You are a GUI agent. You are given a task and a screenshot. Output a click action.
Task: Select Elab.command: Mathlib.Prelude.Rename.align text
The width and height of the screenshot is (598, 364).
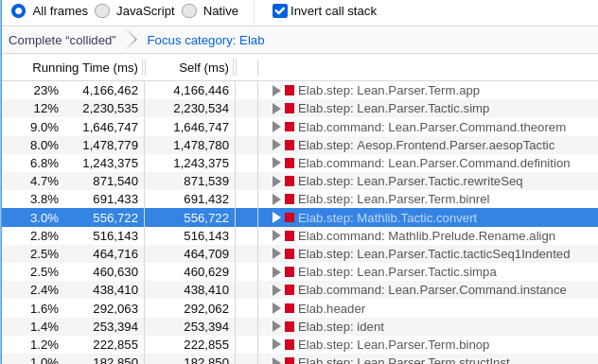427,236
